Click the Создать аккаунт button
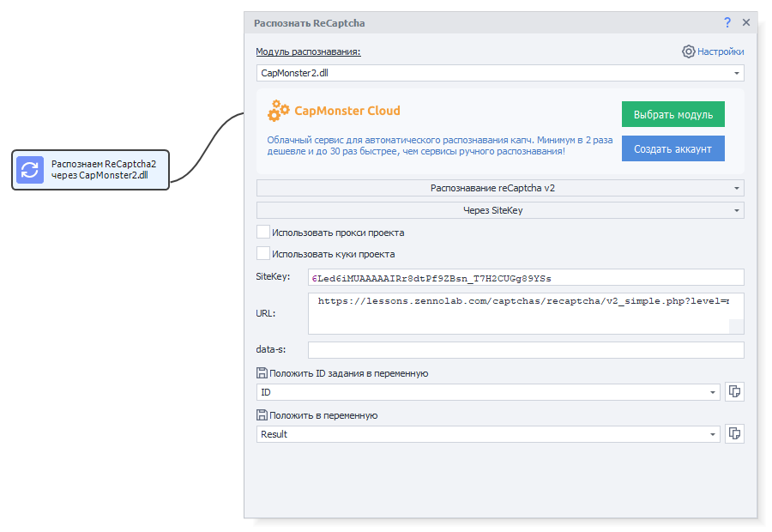772x532 pixels. click(672, 148)
